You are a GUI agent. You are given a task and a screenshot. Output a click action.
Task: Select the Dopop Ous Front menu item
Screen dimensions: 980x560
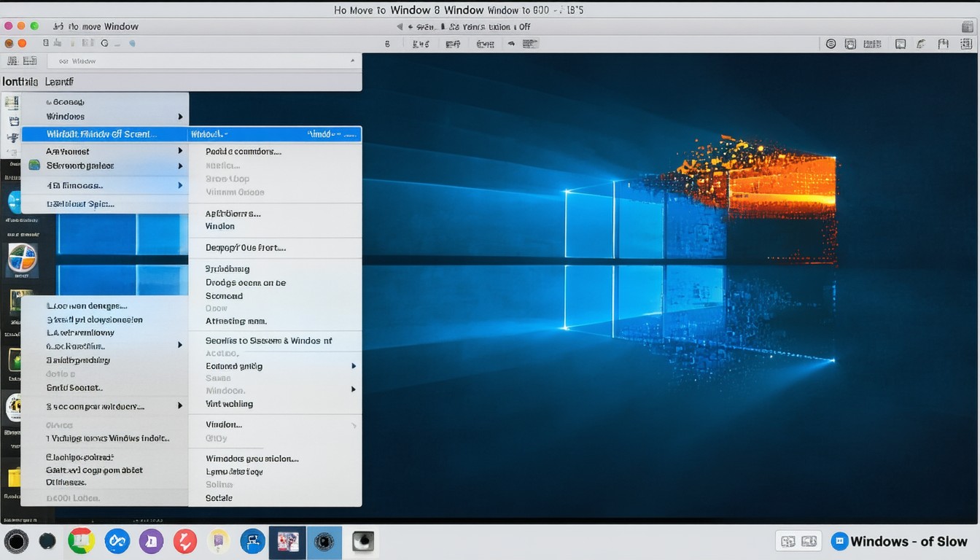click(x=245, y=248)
